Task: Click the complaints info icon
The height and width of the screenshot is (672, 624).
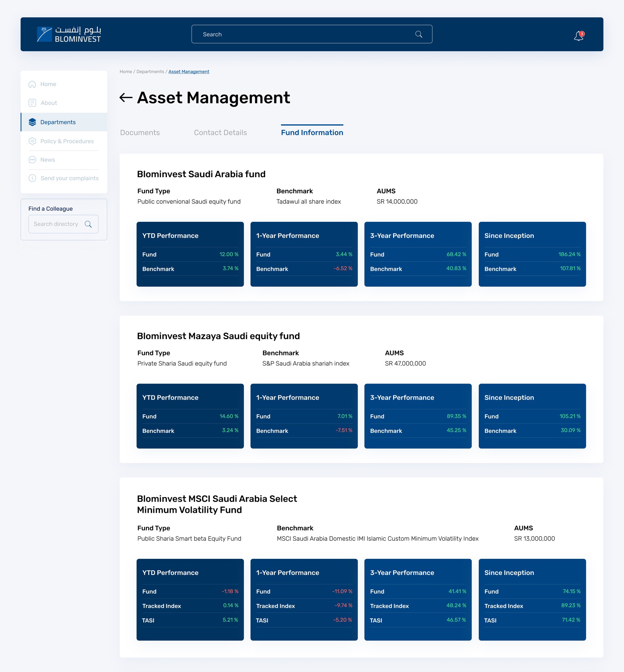Action: [x=32, y=178]
